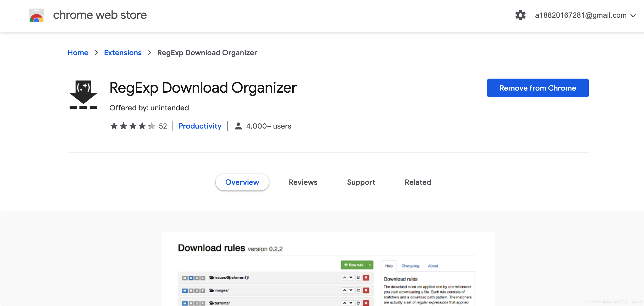Open settings gear icon in header
The width and height of the screenshot is (644, 306).
point(520,15)
